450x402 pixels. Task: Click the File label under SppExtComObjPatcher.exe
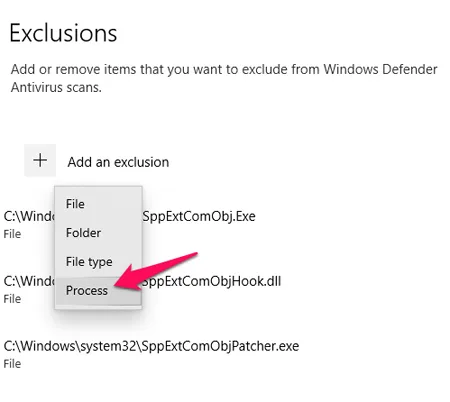12,364
